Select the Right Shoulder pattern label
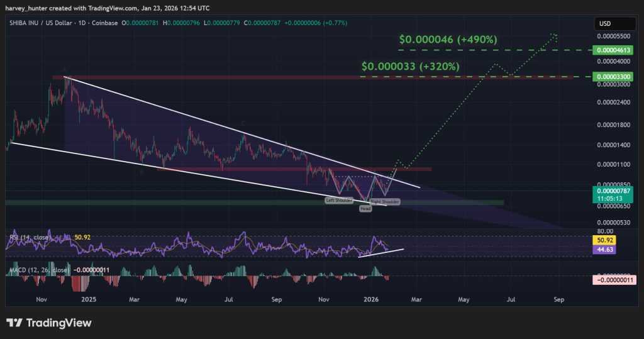 [384, 202]
